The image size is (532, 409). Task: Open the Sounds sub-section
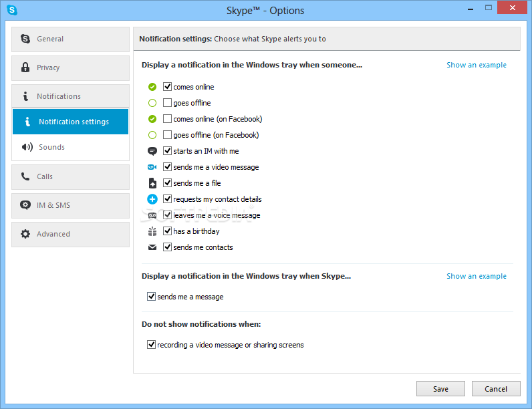[x=71, y=147]
